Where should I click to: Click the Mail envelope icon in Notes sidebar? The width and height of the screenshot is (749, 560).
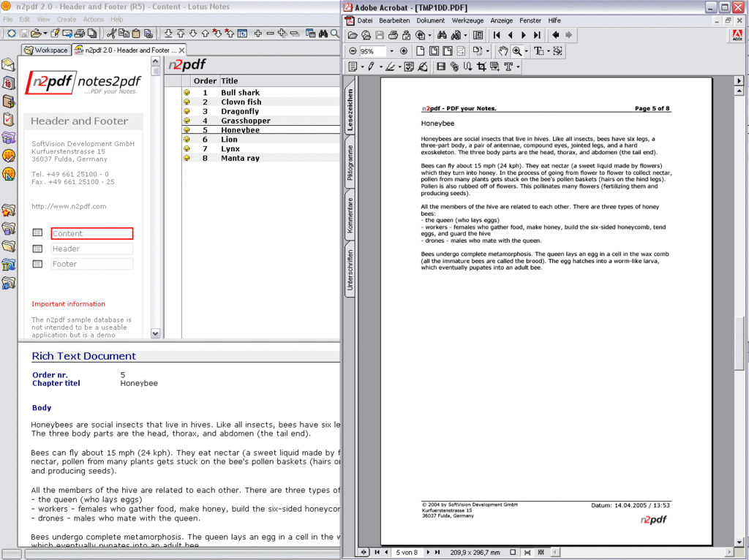[x=9, y=65]
